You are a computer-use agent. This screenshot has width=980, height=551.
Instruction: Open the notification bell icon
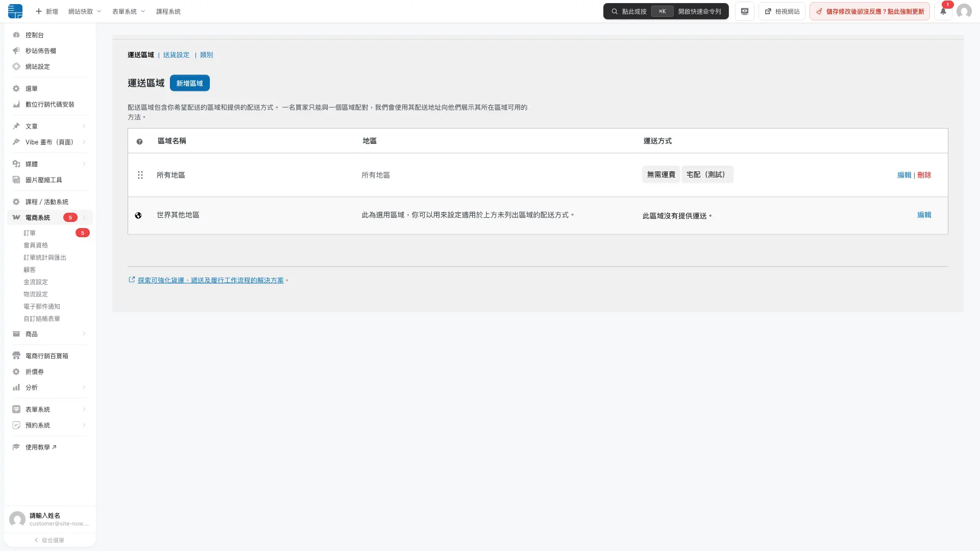pos(943,11)
